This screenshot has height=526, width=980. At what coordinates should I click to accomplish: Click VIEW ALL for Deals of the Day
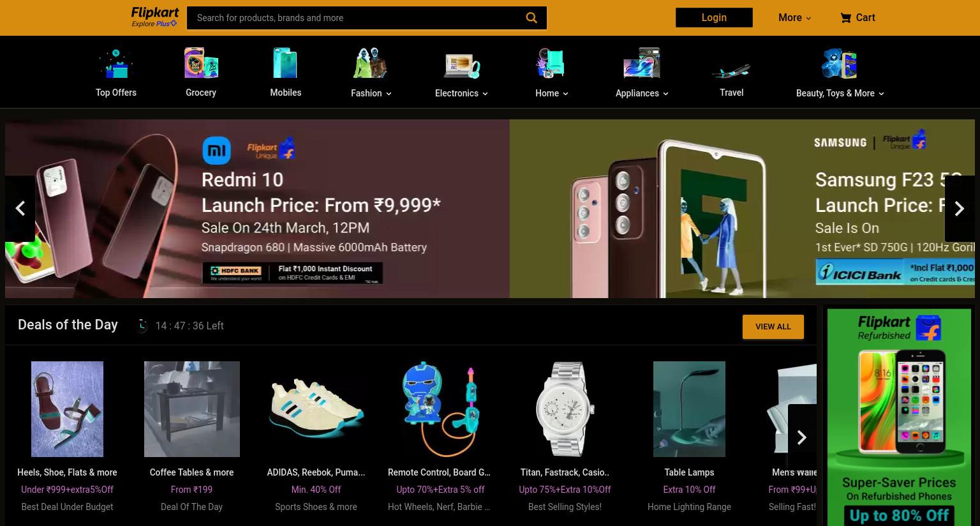tap(773, 327)
